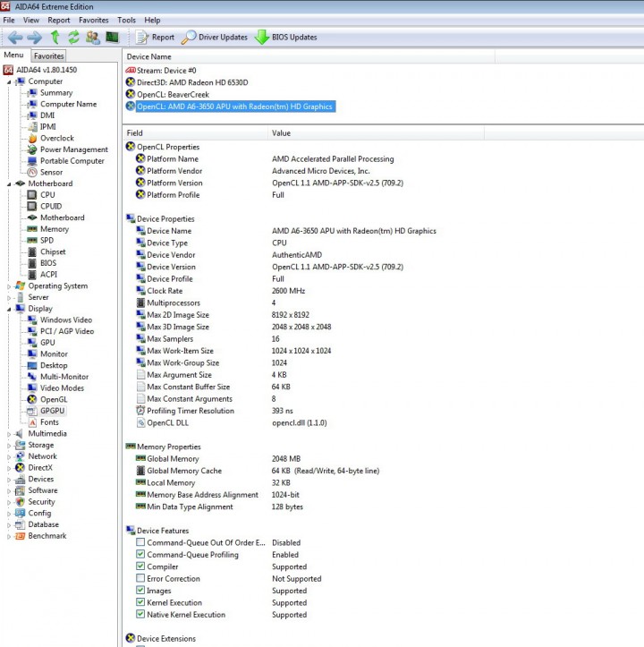
Task: Expand the Storage tree node
Action: pos(9,446)
